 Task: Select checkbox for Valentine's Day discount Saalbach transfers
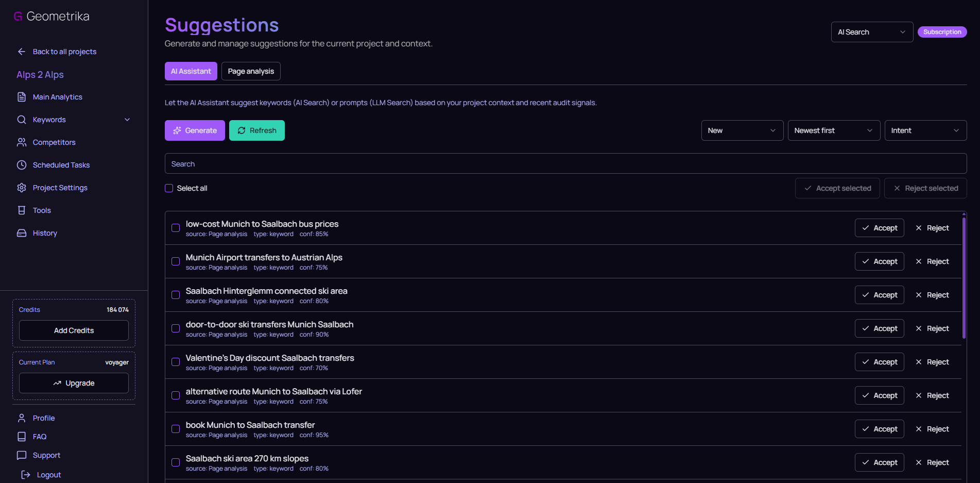[176, 362]
